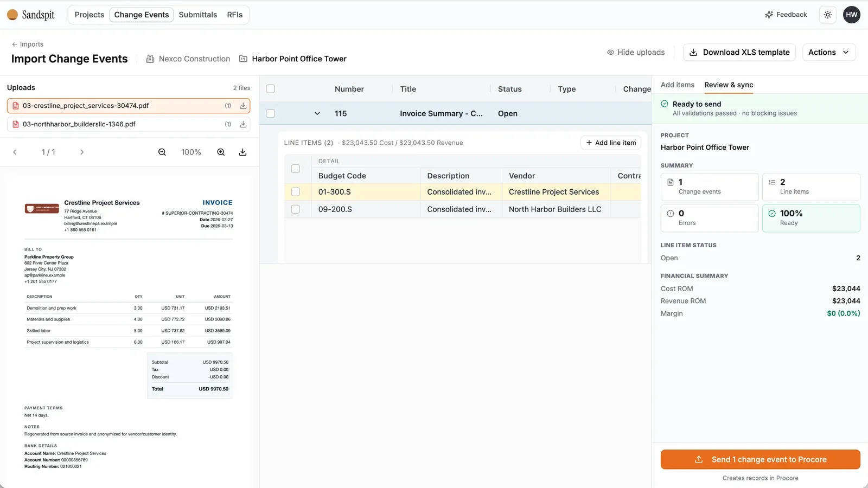Go back to Imports link

28,44
